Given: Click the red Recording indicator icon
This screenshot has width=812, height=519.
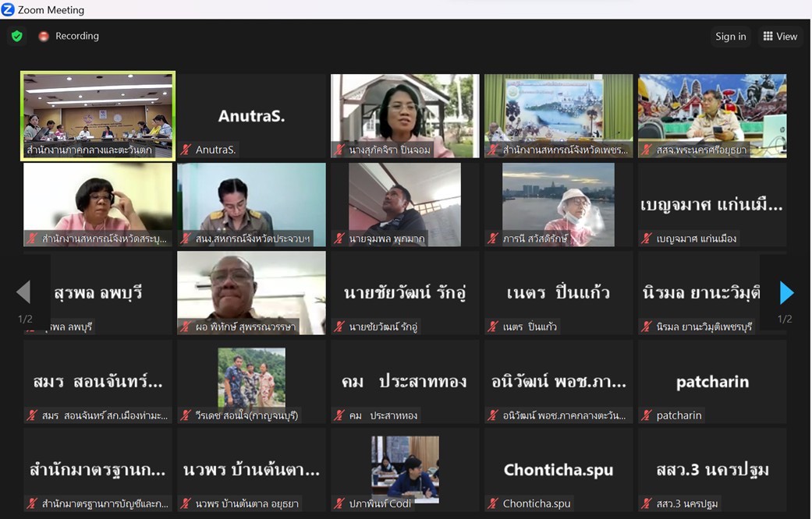Looking at the screenshot, I should coord(44,36).
